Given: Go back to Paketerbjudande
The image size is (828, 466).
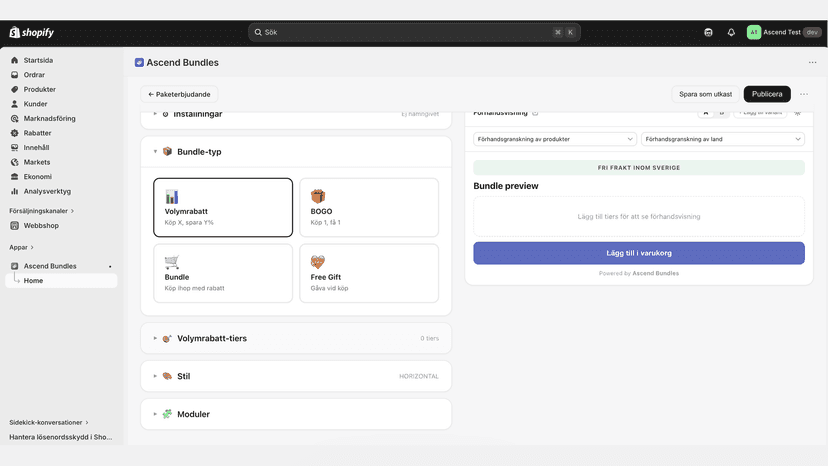Looking at the screenshot, I should (179, 94).
